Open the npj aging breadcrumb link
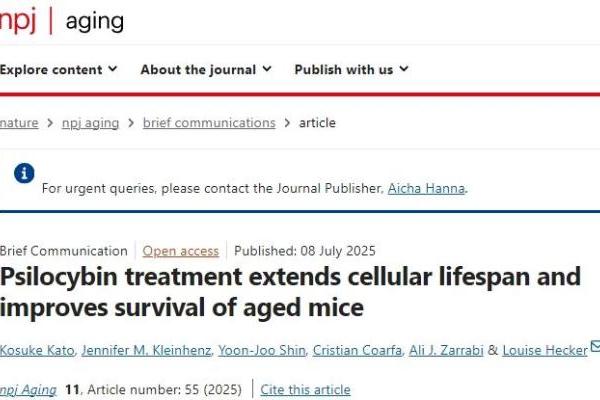Image resolution: width=600 pixels, height=400 pixels. coord(89,123)
